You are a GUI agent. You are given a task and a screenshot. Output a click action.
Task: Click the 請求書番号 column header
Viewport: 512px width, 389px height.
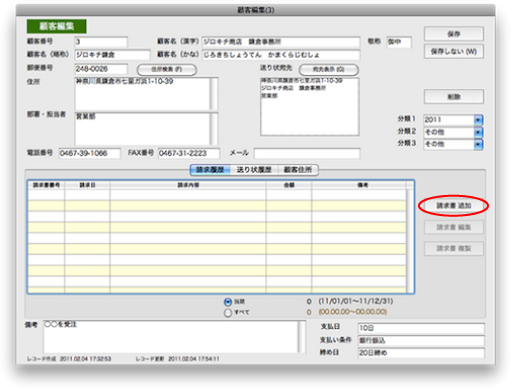point(46,185)
